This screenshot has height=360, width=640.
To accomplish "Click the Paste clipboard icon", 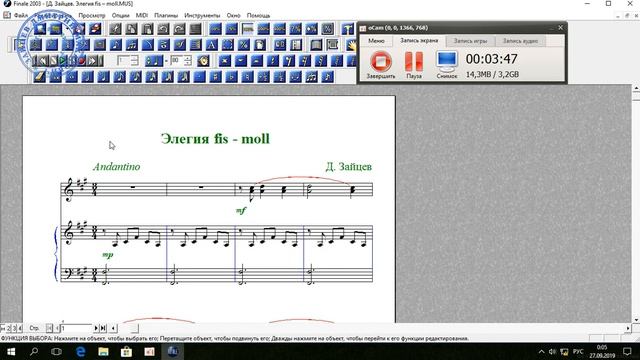I will [x=147, y=29].
